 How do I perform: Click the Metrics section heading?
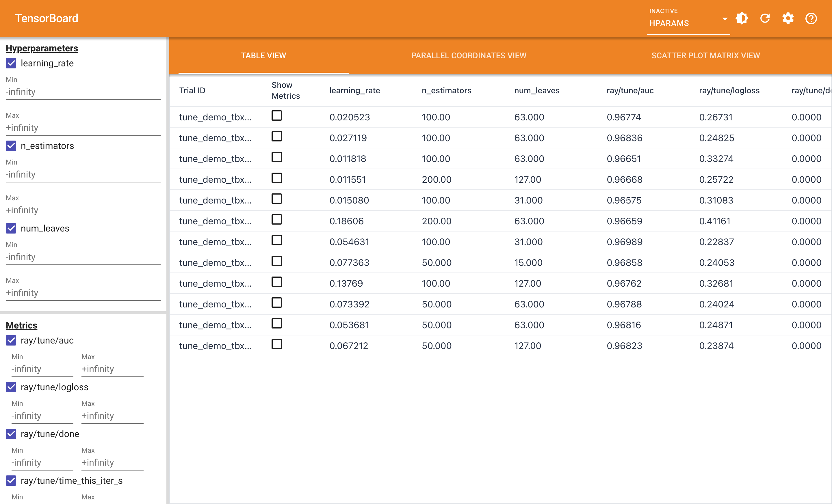22,325
